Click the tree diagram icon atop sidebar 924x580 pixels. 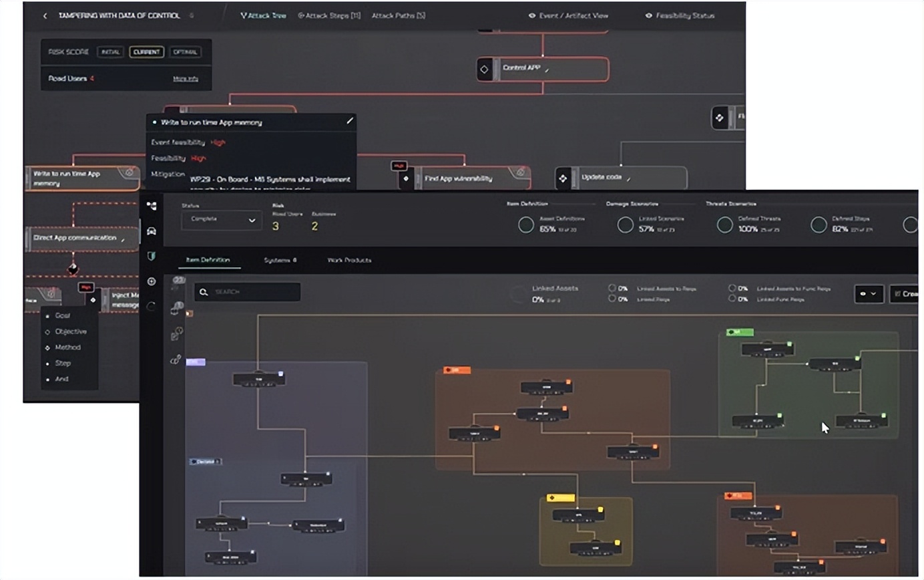152,206
